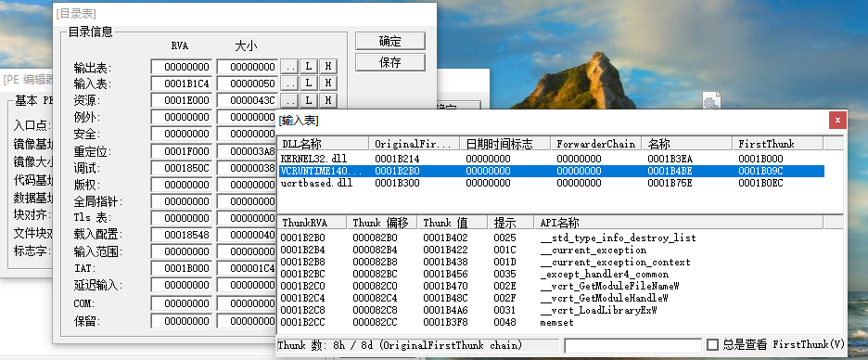Click the L button in 资源 row

pyautogui.click(x=308, y=100)
